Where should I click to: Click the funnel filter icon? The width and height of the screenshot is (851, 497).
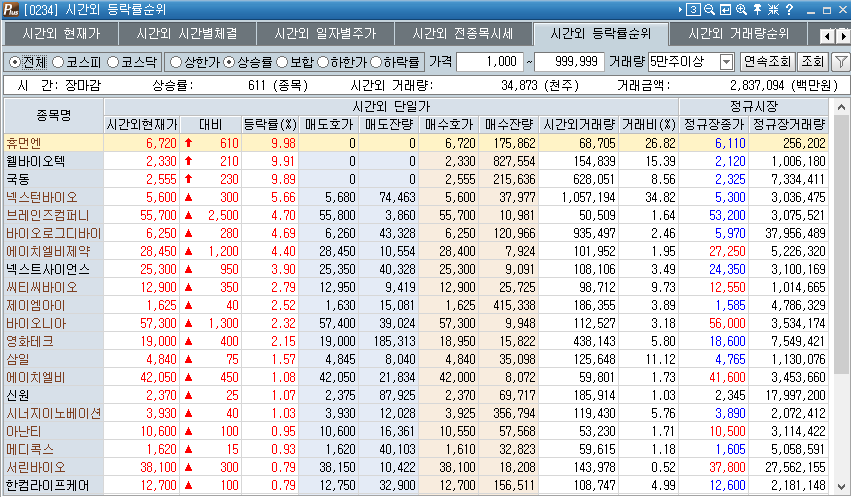pos(841,62)
